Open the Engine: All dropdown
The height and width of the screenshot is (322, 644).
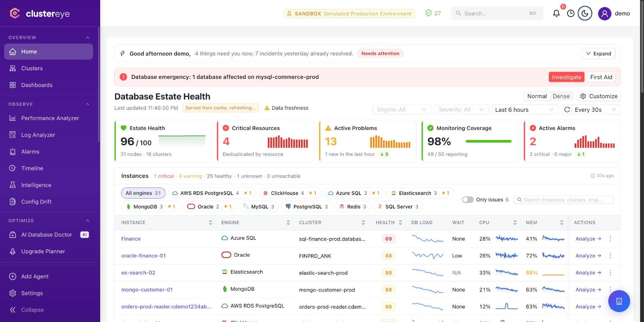[402, 109]
